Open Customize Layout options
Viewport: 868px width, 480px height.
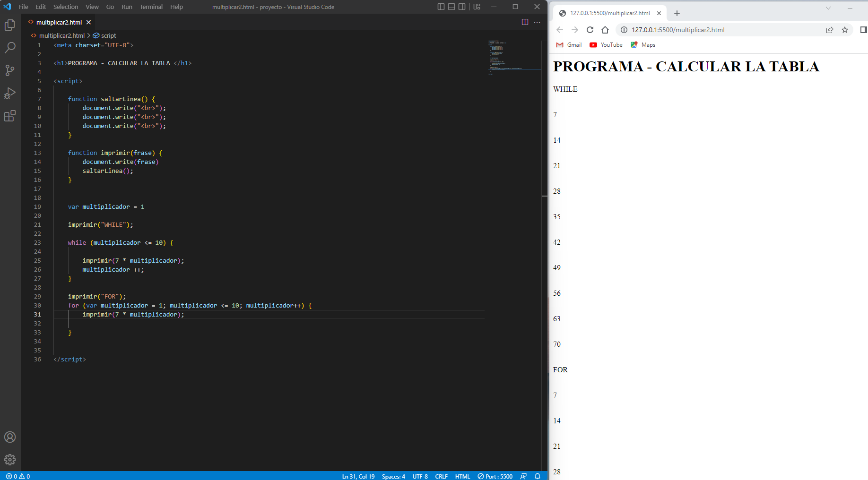coord(477,7)
